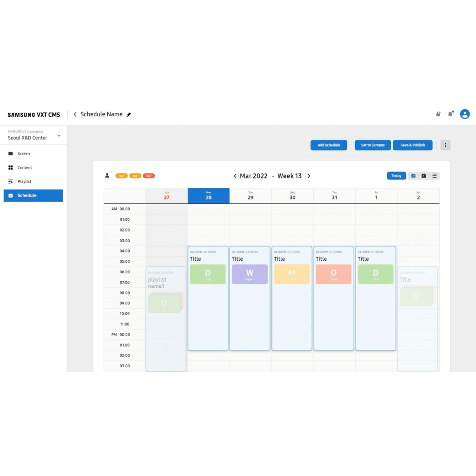Viewport: 476px width, 476px height.
Task: Select the Mon 28 day header
Action: 208,196
